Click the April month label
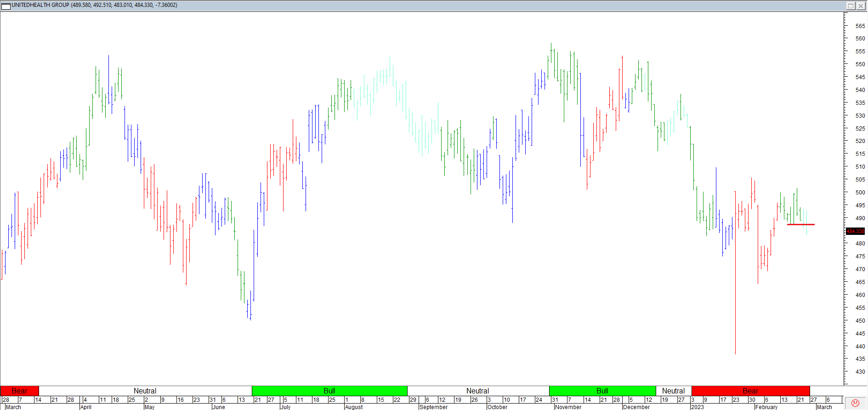868x410 pixels. [x=86, y=407]
